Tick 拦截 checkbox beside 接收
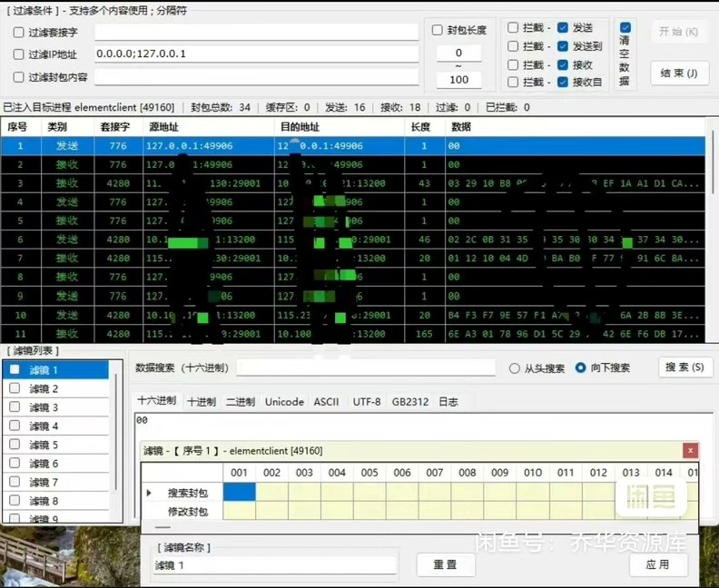The height and width of the screenshot is (588, 719). point(513,64)
